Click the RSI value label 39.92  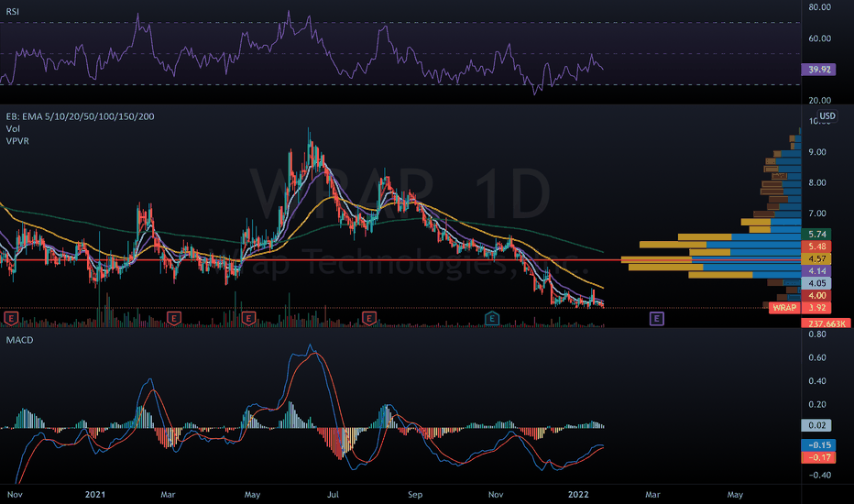[818, 70]
